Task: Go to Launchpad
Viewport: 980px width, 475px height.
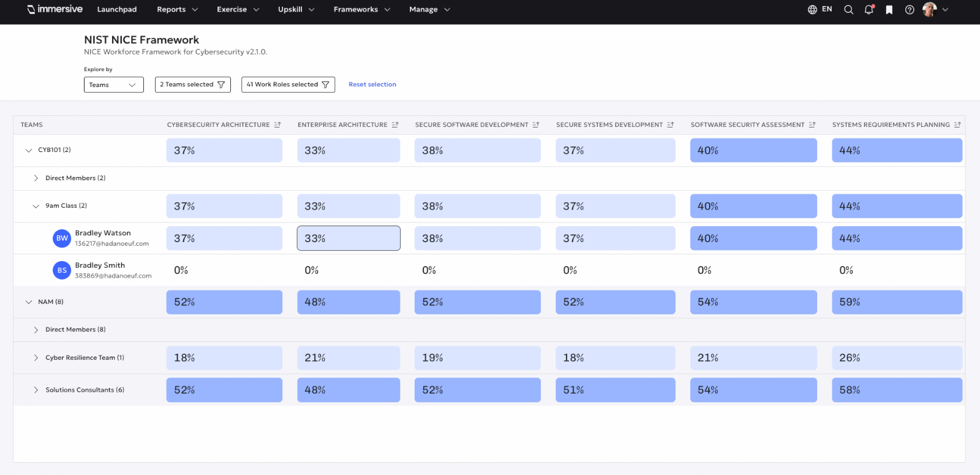Action: point(117,9)
